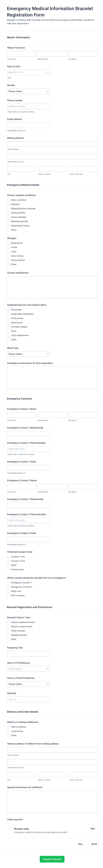
Task: Check the Bracelet order product checkbox
Action: tap(10, 829)
